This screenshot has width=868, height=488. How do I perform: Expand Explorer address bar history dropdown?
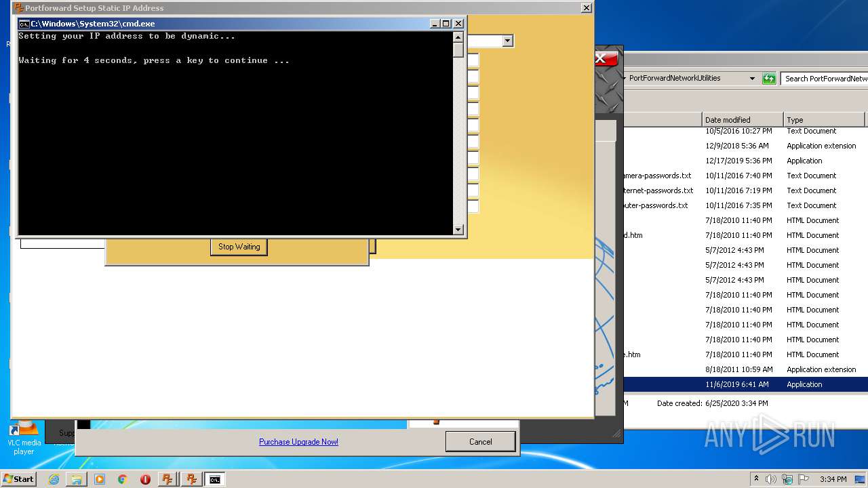tap(752, 79)
